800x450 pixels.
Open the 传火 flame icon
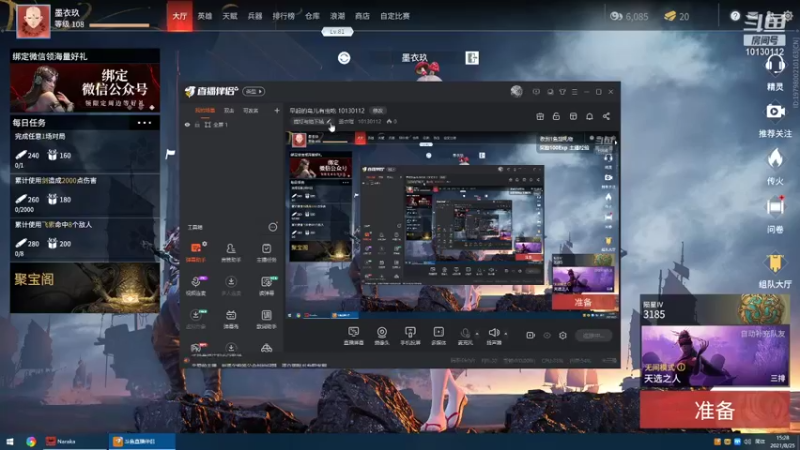[775, 159]
